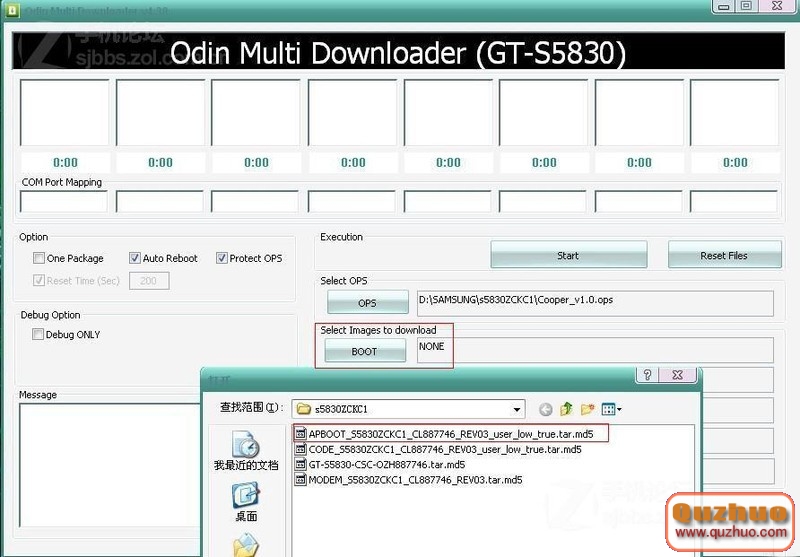
Task: Click the first device progress box
Action: [64, 113]
